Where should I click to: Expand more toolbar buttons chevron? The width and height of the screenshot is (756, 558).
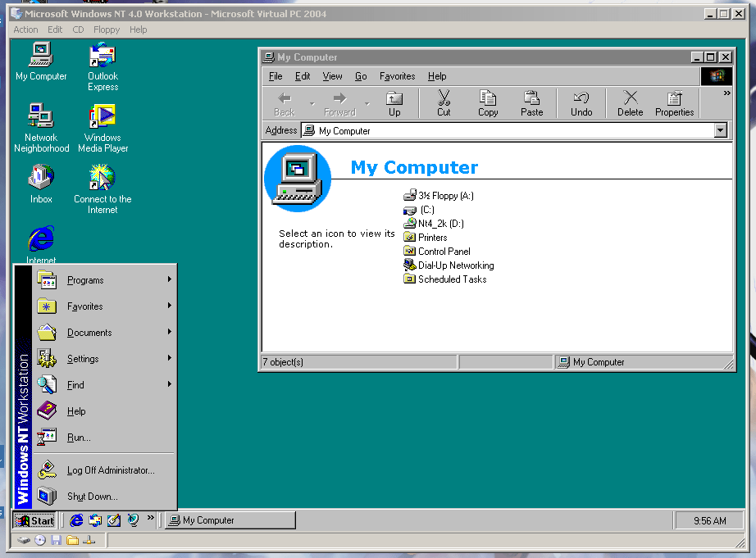[726, 93]
